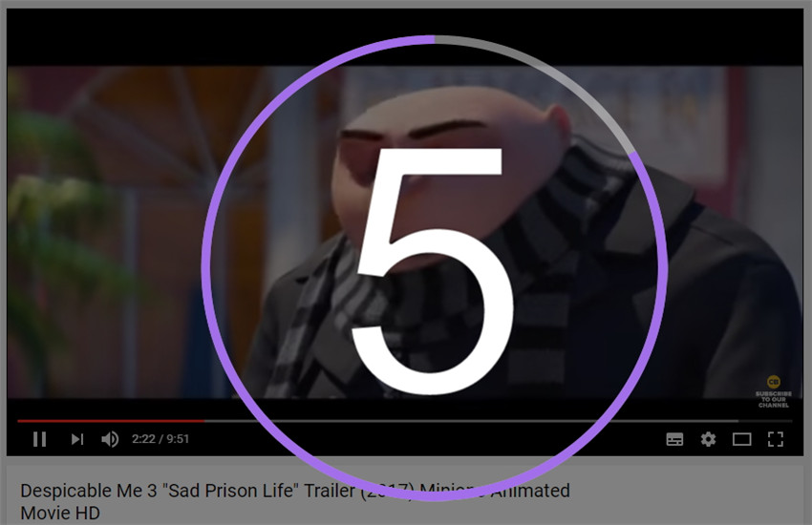Click the 2:22 / 9:51 time display

[x=160, y=439]
